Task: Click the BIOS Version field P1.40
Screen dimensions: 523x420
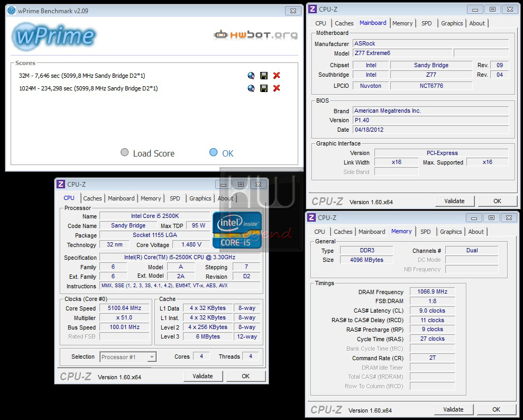Action: 430,120
